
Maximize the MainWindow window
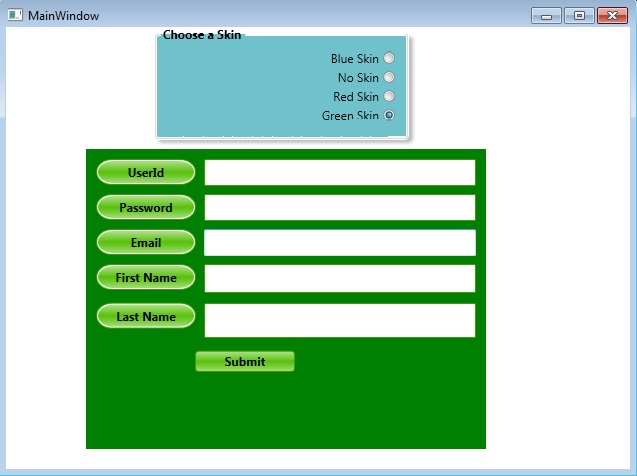[x=579, y=16]
